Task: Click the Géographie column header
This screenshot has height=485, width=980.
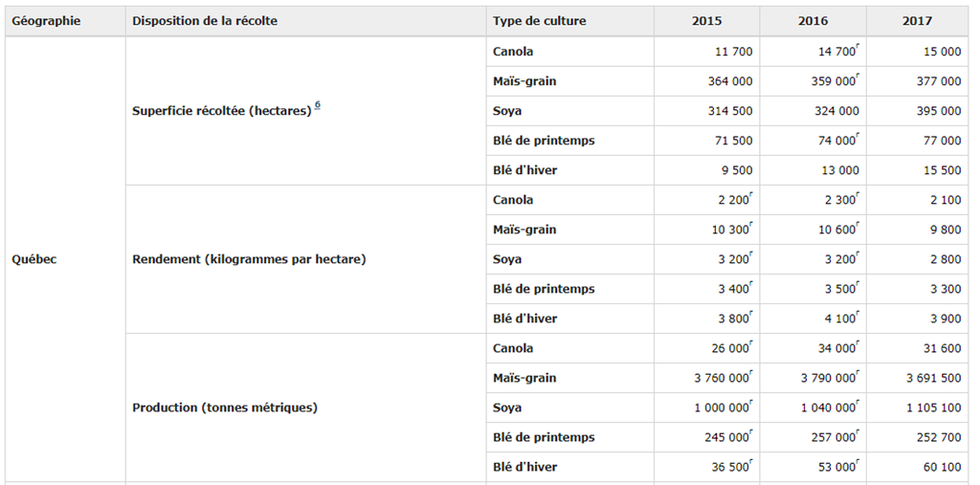Action: tap(46, 21)
